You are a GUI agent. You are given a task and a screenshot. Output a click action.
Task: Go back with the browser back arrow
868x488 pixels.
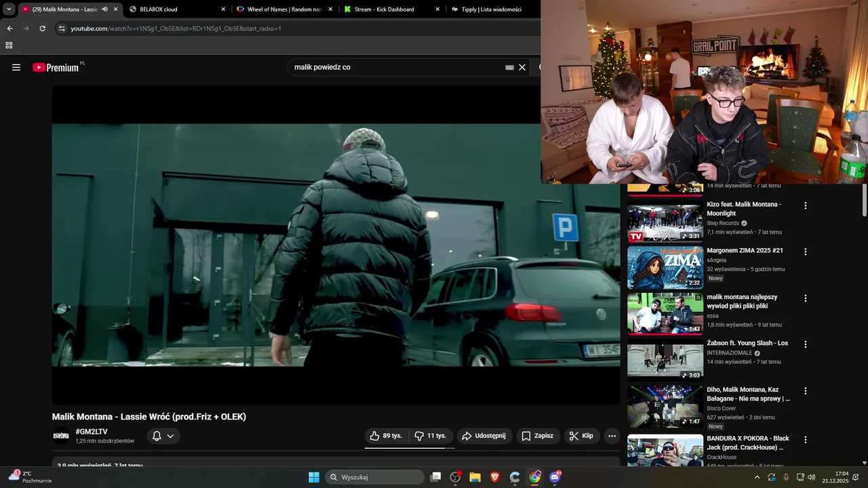point(9,28)
